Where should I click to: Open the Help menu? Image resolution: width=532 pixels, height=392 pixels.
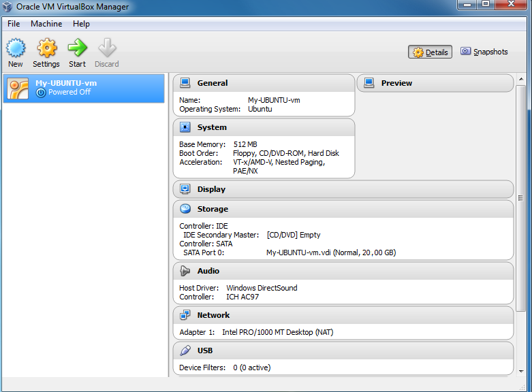(x=82, y=24)
